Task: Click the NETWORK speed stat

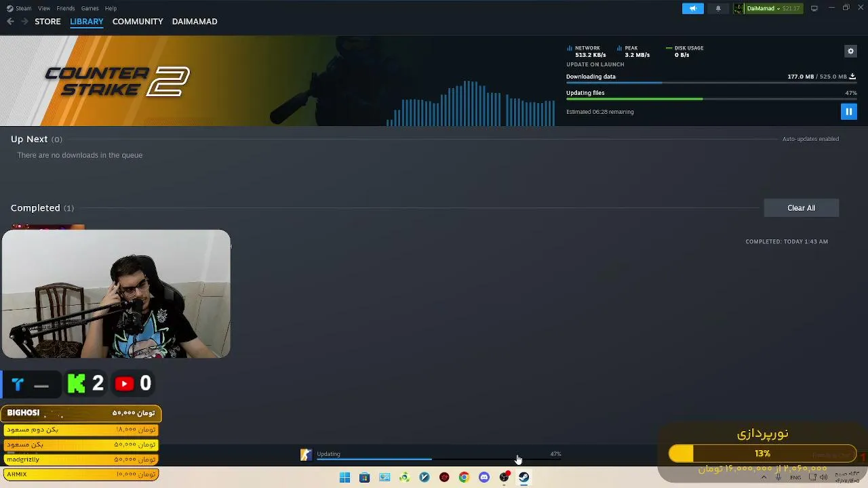Action: tap(587, 52)
